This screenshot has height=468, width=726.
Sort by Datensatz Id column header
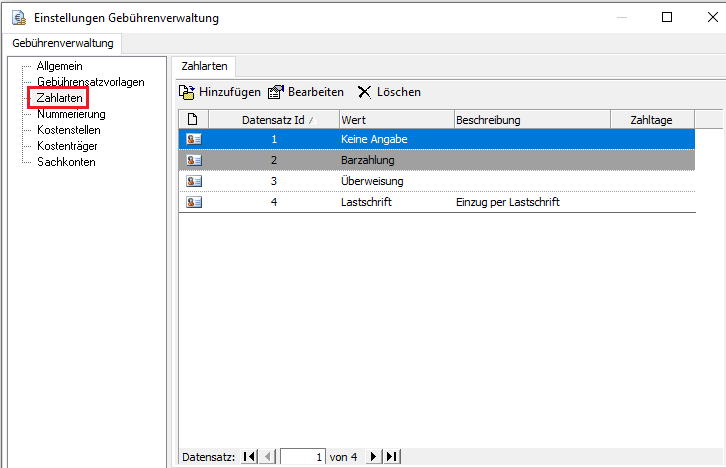(x=273, y=120)
